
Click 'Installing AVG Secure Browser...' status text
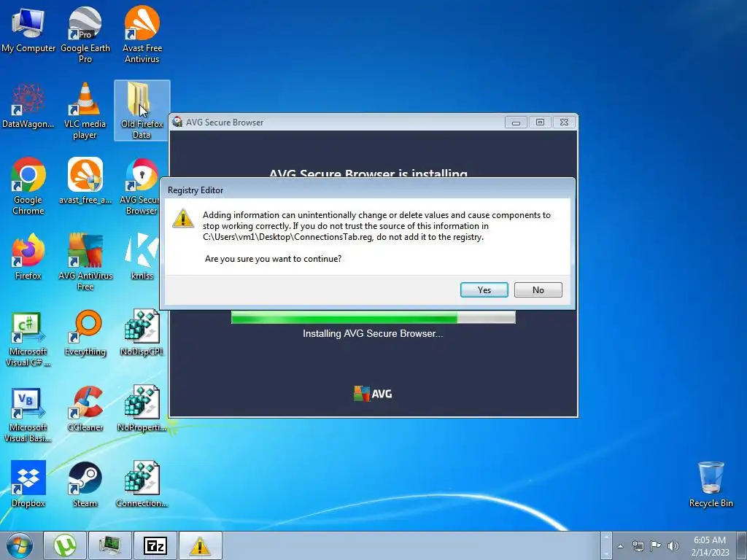[x=373, y=333]
